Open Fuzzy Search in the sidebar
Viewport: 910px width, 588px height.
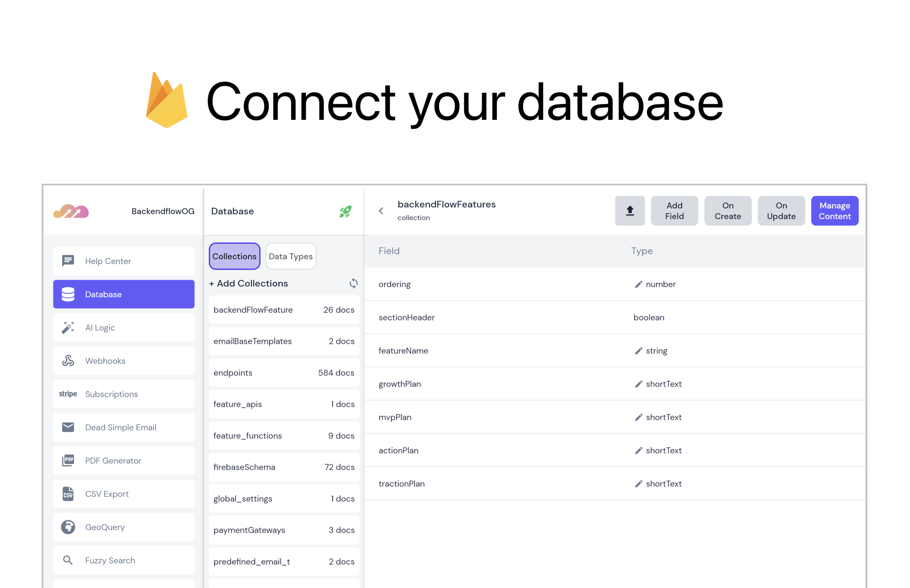coord(124,560)
